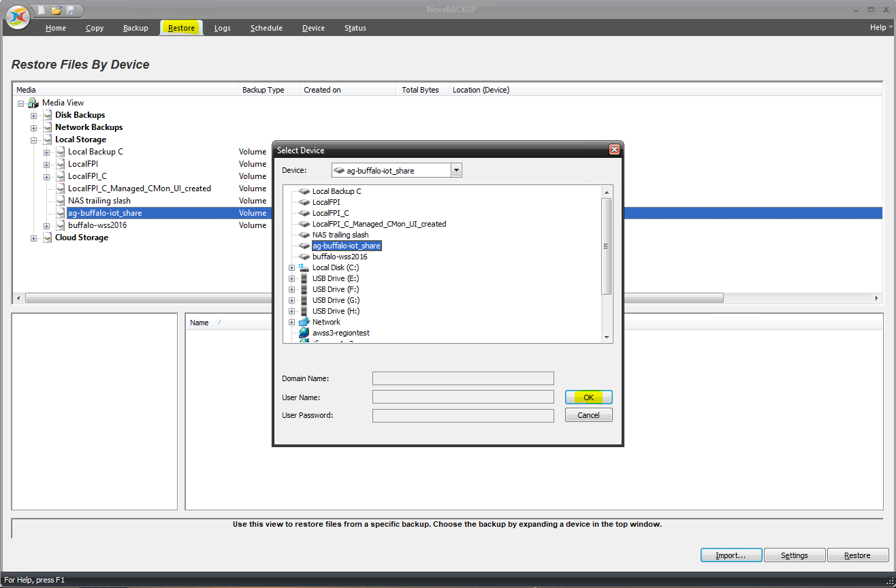This screenshot has height=588, width=896.
Task: Expand USB Drive (G:) in device list
Action: click(292, 300)
